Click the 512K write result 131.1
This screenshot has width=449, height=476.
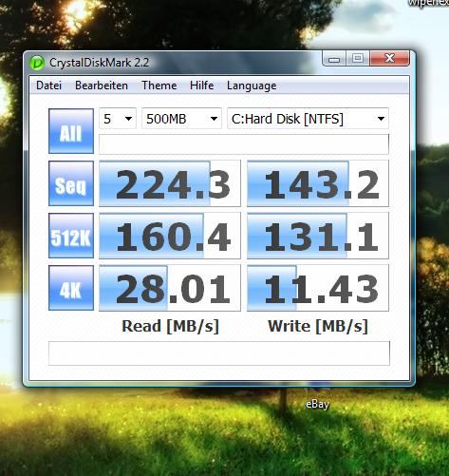[318, 236]
